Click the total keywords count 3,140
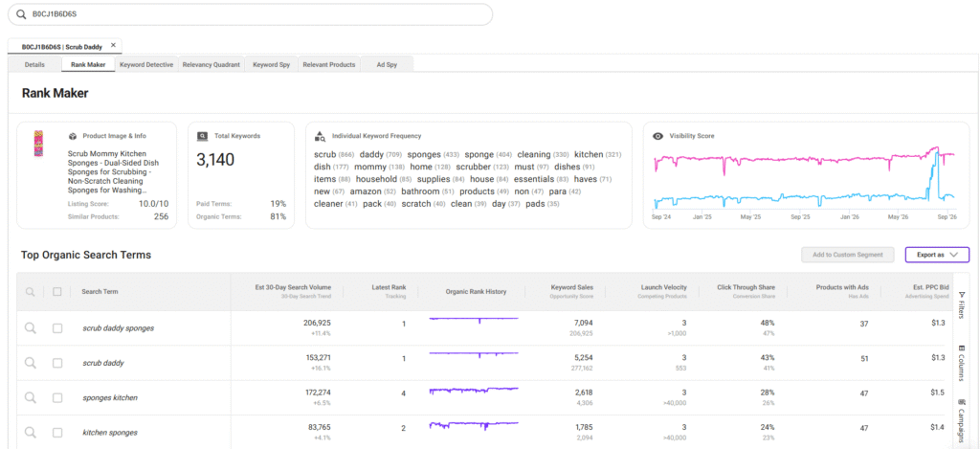980x449 pixels. point(215,160)
